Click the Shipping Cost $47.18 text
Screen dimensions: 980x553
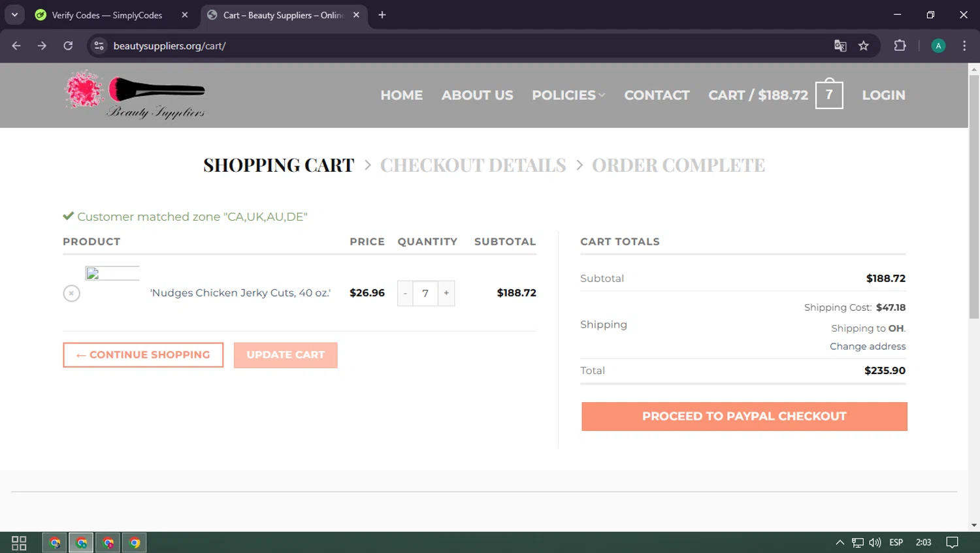(855, 308)
